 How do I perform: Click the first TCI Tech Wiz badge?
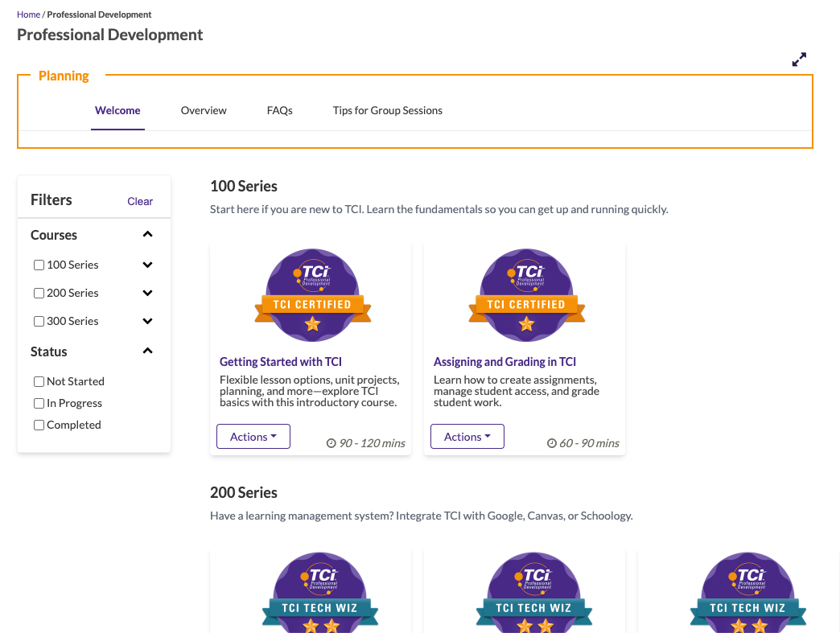coord(320,593)
